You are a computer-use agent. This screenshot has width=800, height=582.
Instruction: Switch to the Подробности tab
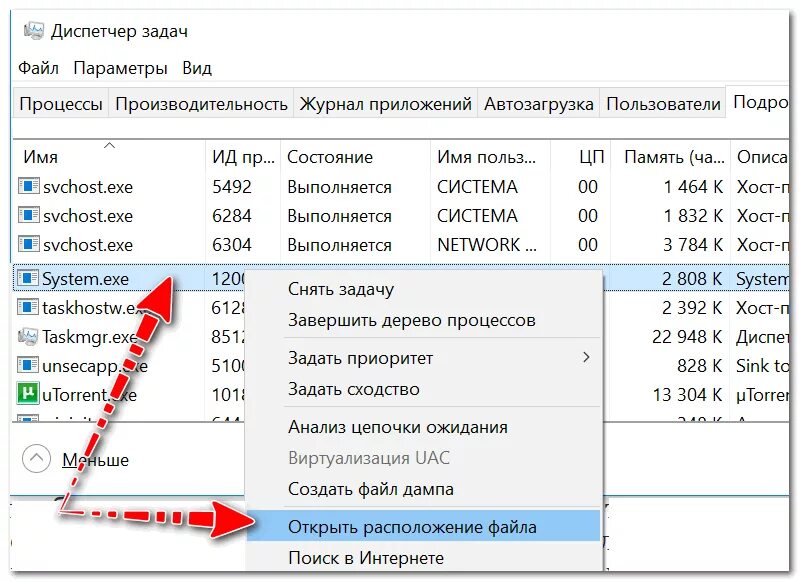pos(760,103)
